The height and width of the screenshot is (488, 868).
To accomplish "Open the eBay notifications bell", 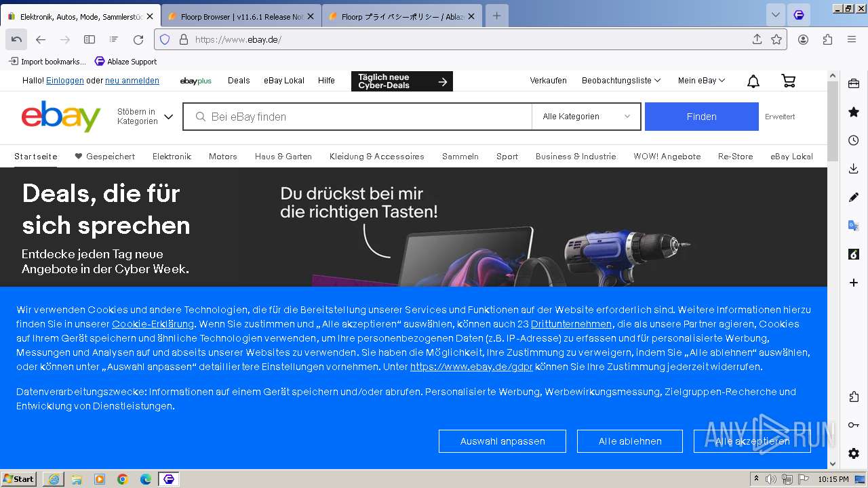I will (753, 81).
